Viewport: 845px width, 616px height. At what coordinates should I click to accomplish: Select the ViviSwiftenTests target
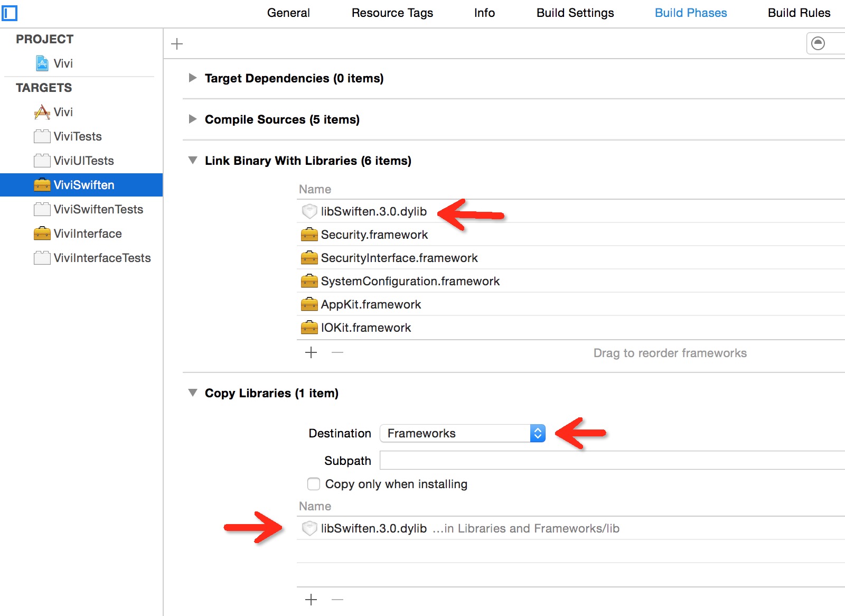pos(98,209)
